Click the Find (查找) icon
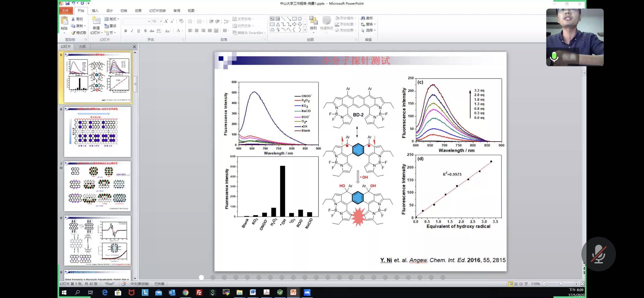The height and width of the screenshot is (298, 644). coord(363,18)
